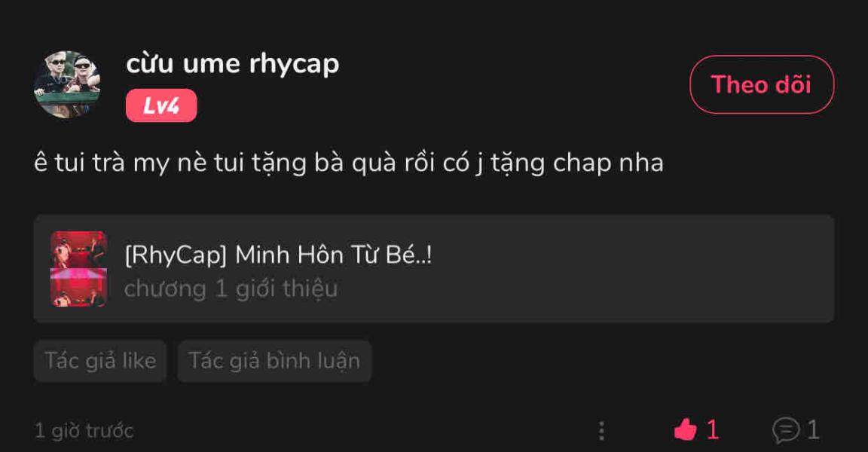Select the Tác giả bình luận tag

[x=274, y=361]
